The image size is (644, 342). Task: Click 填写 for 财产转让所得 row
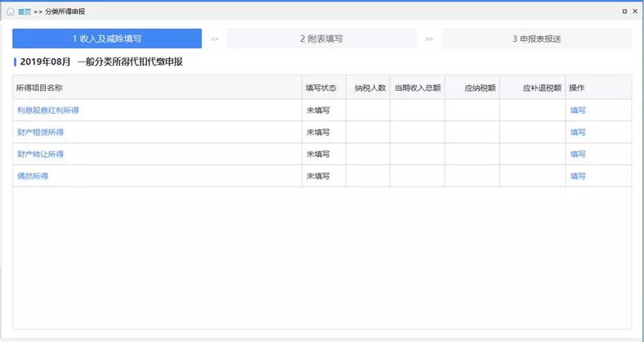(x=578, y=154)
